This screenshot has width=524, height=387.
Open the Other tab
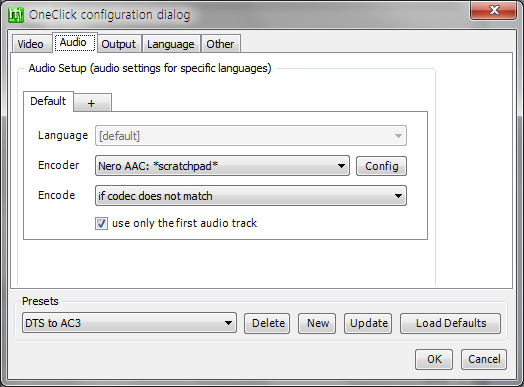(220, 44)
